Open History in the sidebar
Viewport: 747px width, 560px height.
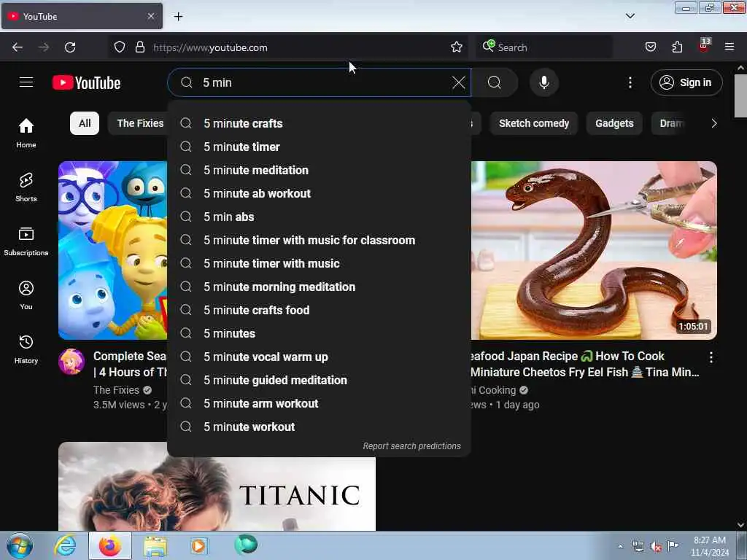(x=26, y=349)
